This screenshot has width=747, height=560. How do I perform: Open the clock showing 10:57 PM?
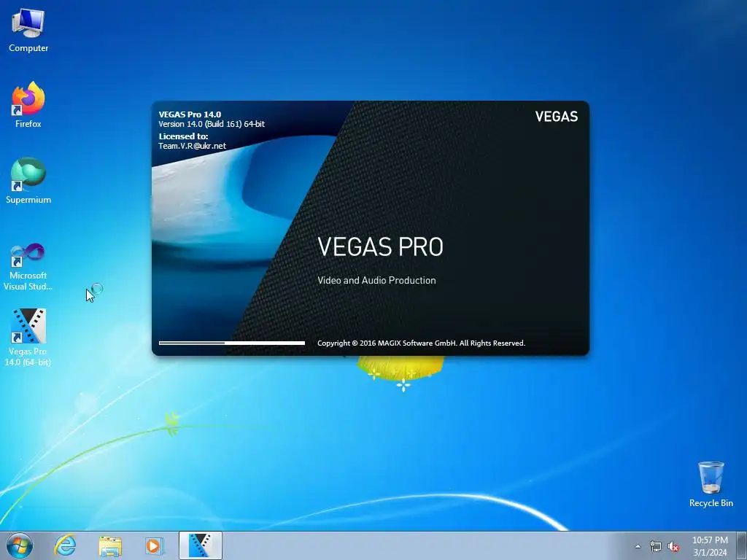710,546
